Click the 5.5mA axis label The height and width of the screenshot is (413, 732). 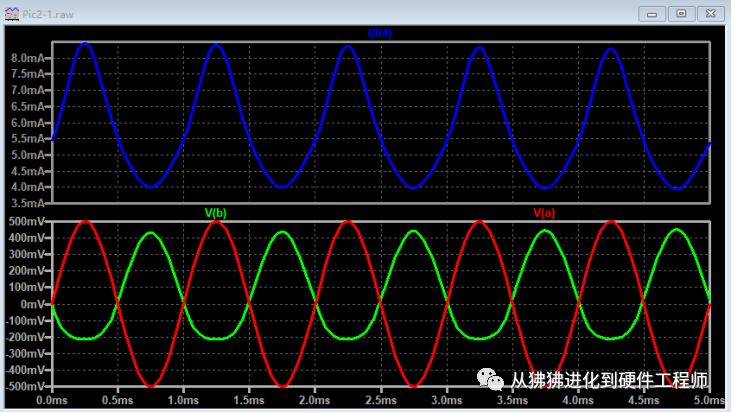tap(28, 139)
